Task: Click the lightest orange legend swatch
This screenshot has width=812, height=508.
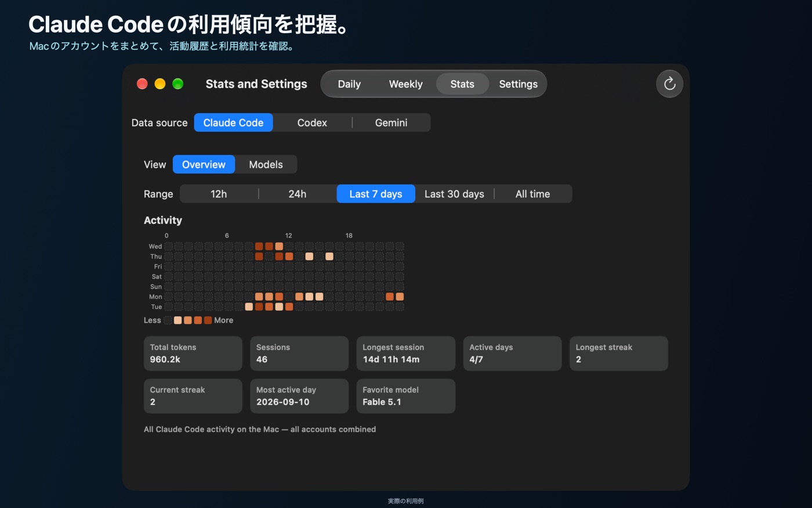Action: click(178, 320)
